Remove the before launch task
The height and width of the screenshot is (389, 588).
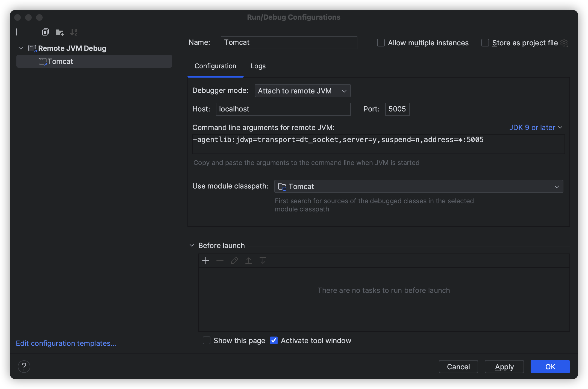(220, 261)
